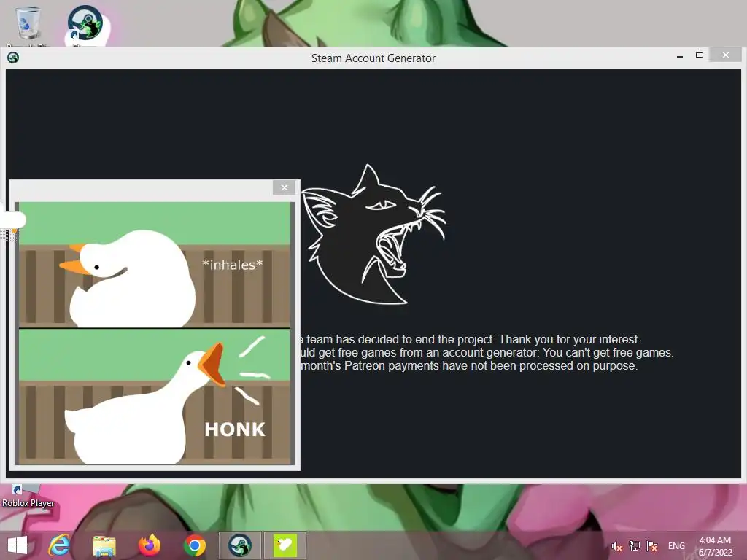The image size is (747, 560).
Task: Click the Steam Account Generator title bar icon
Action: coord(13,58)
